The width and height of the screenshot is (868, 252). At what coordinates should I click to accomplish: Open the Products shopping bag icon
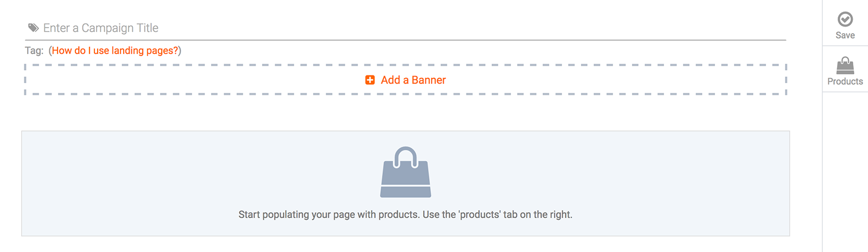coord(845,66)
